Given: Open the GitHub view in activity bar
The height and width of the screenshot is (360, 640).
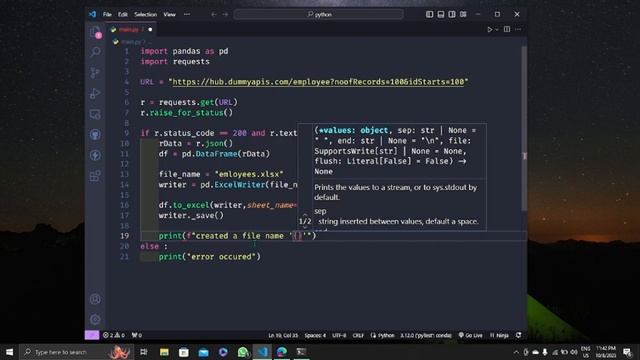Looking at the screenshot, I should coord(95,135).
